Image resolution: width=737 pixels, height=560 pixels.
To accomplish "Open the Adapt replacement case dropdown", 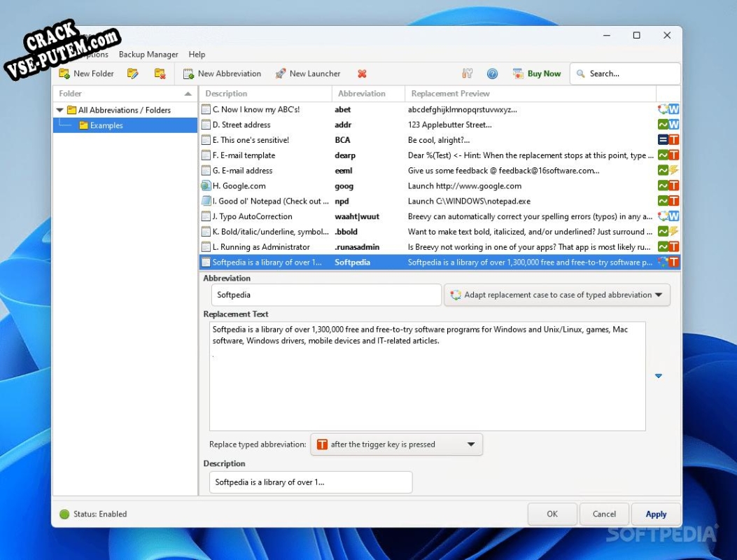I will click(556, 295).
